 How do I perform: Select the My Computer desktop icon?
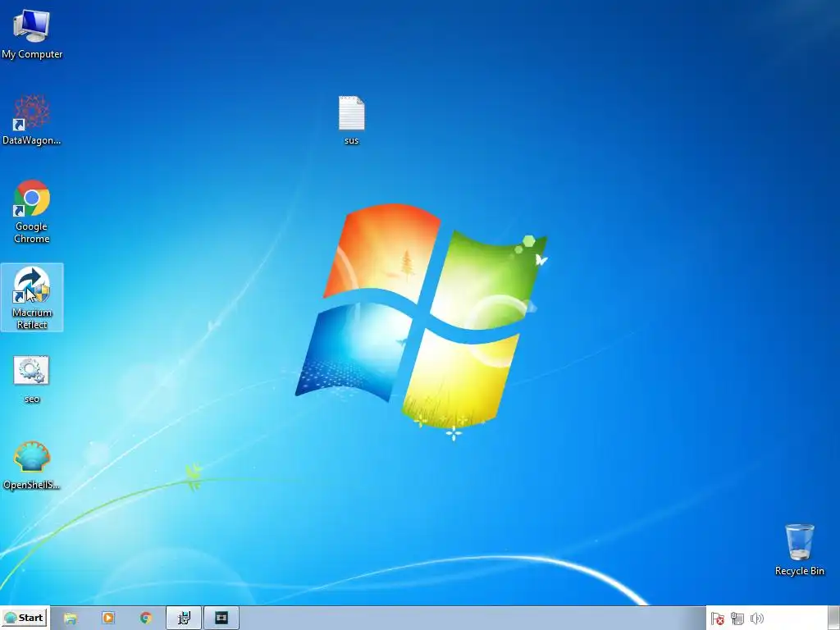click(x=32, y=34)
